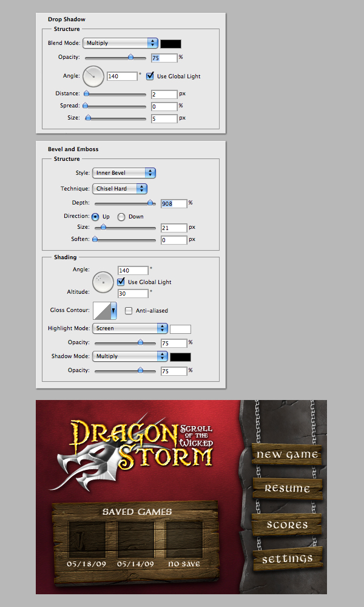Click the Resume wooden sign
Viewport: 364px width, 607px height.
point(287,489)
